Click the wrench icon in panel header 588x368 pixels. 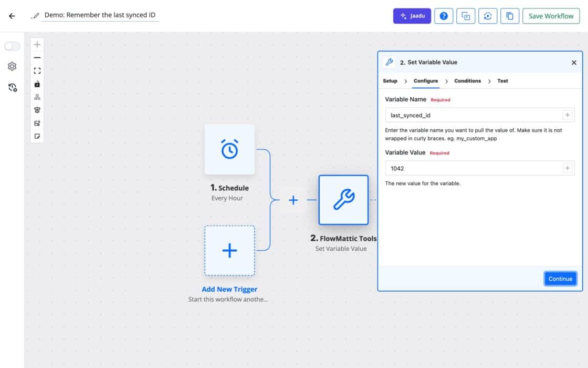point(389,62)
